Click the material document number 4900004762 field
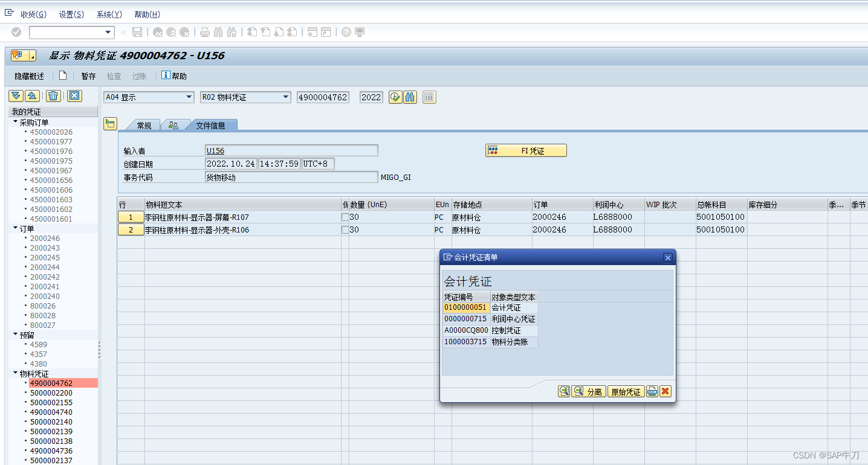The image size is (868, 465). [x=323, y=97]
